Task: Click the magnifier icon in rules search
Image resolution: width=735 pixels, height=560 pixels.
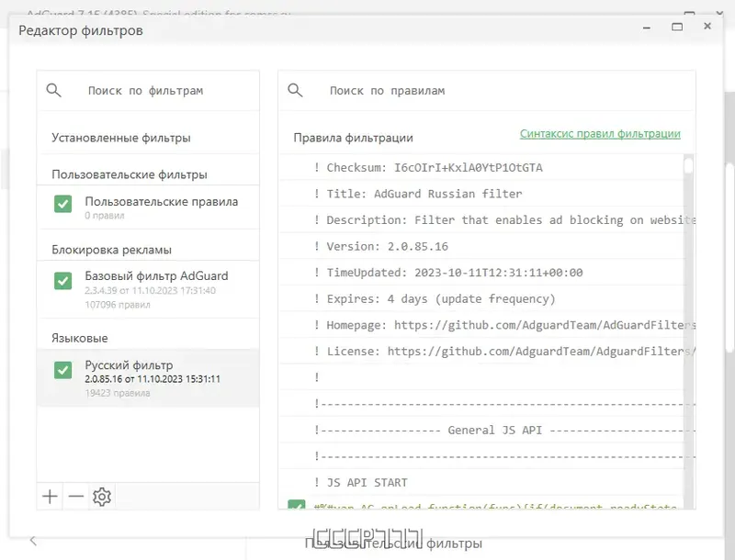Action: [x=295, y=90]
